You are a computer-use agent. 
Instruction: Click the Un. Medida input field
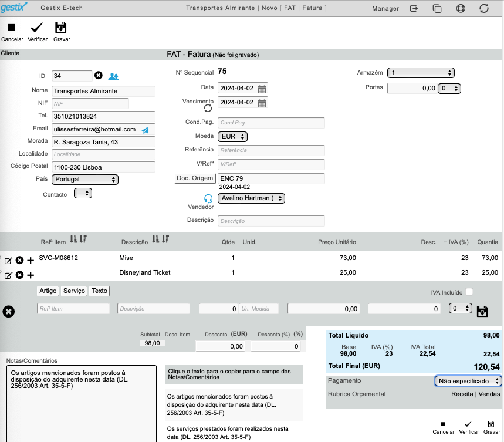pyautogui.click(x=259, y=309)
